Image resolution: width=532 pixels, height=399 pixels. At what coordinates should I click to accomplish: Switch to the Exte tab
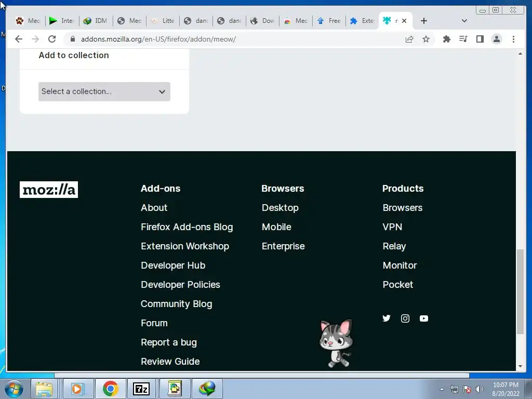pos(362,21)
